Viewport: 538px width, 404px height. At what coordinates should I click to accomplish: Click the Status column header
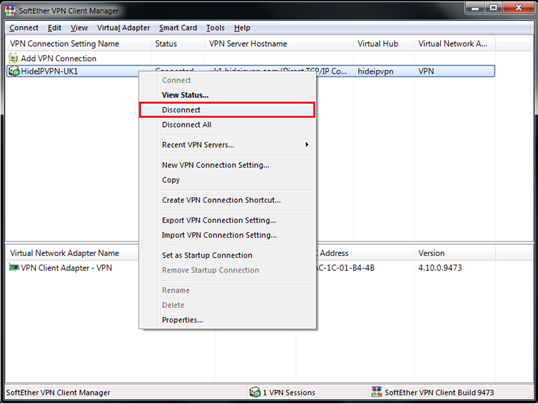point(178,44)
